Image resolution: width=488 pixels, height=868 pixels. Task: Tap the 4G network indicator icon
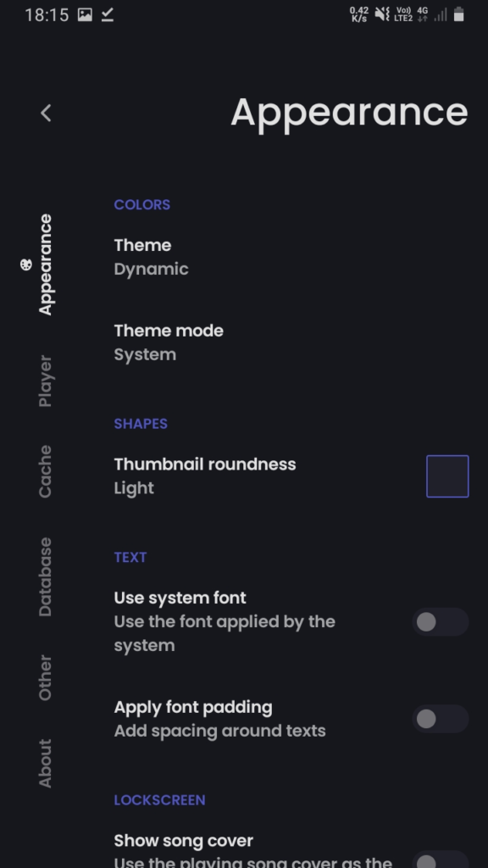coord(423,14)
